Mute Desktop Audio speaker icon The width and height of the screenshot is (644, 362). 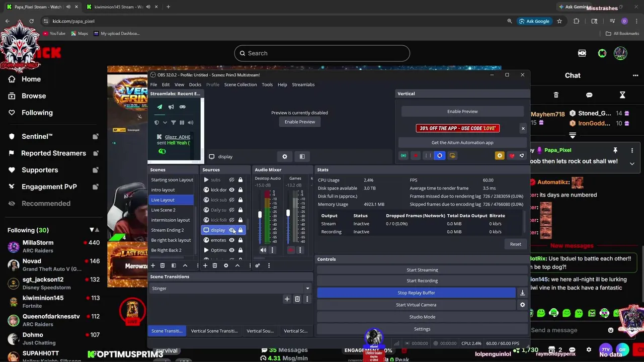[x=263, y=250]
